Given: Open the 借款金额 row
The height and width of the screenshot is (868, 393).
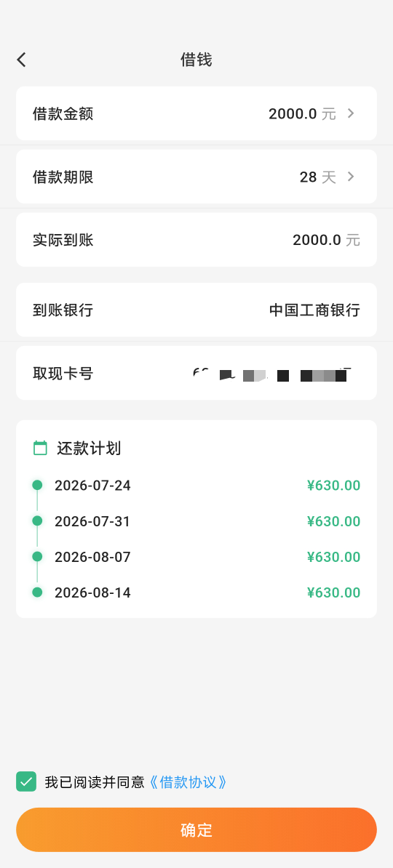Looking at the screenshot, I should pyautogui.click(x=196, y=113).
